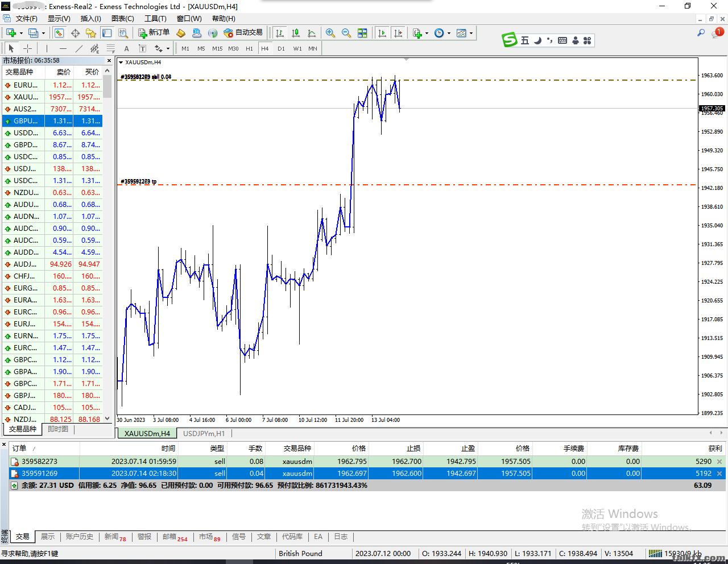Toggle AutoTrading (自动交易) button

[x=243, y=33]
